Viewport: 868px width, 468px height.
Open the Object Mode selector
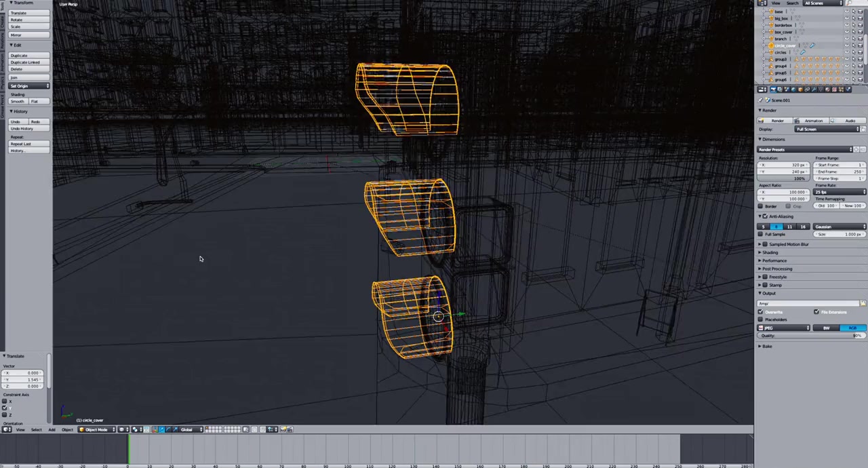(96, 429)
